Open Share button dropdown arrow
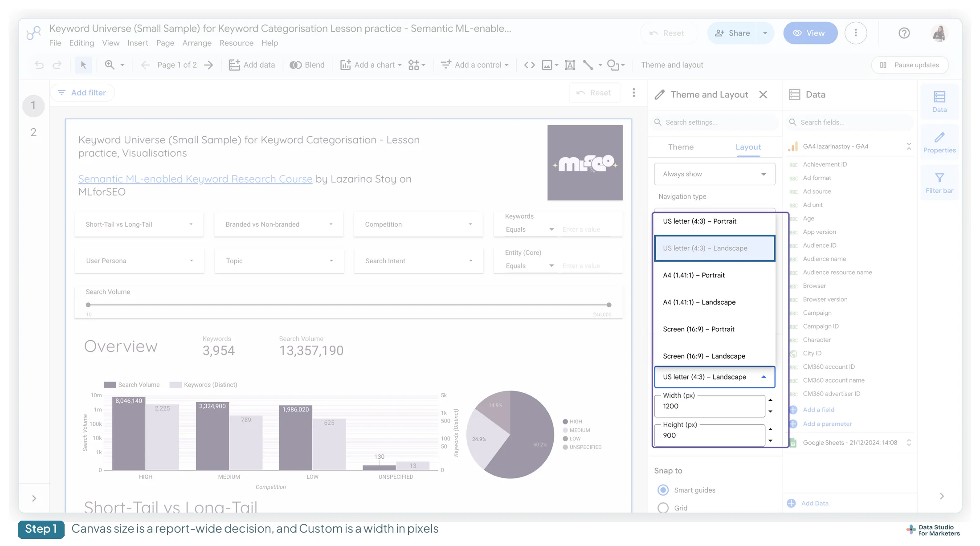Image resolution: width=980 pixels, height=546 pixels. point(765,33)
